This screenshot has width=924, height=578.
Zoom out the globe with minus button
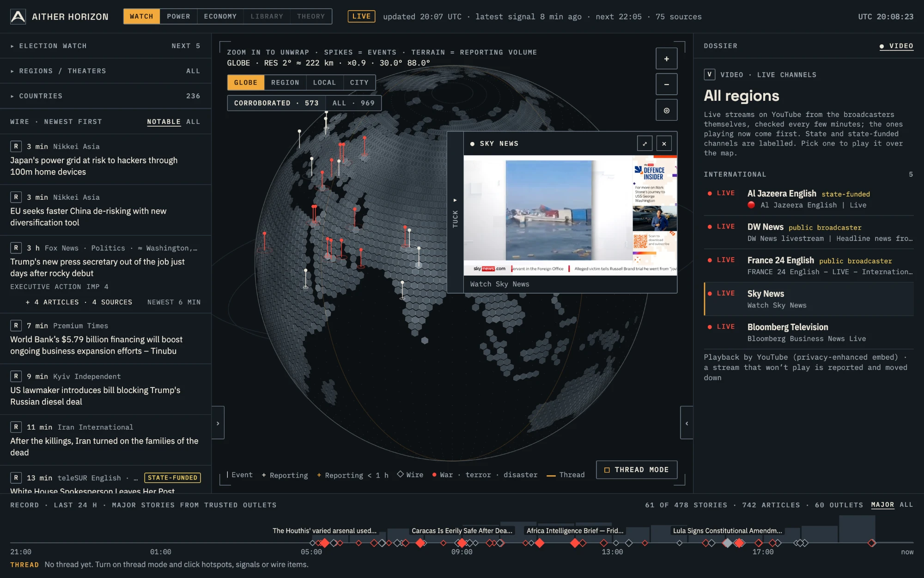[x=666, y=85]
